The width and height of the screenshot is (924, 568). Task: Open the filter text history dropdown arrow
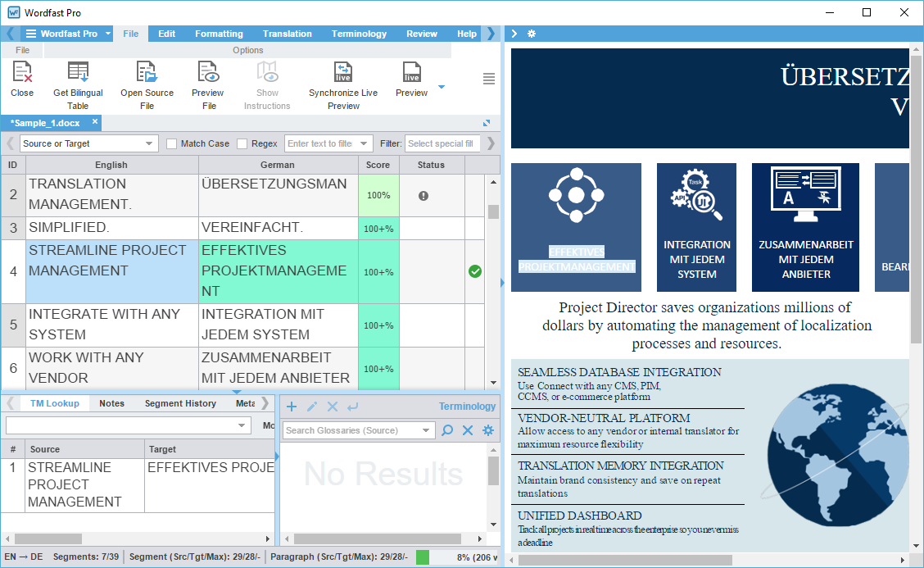click(x=364, y=143)
